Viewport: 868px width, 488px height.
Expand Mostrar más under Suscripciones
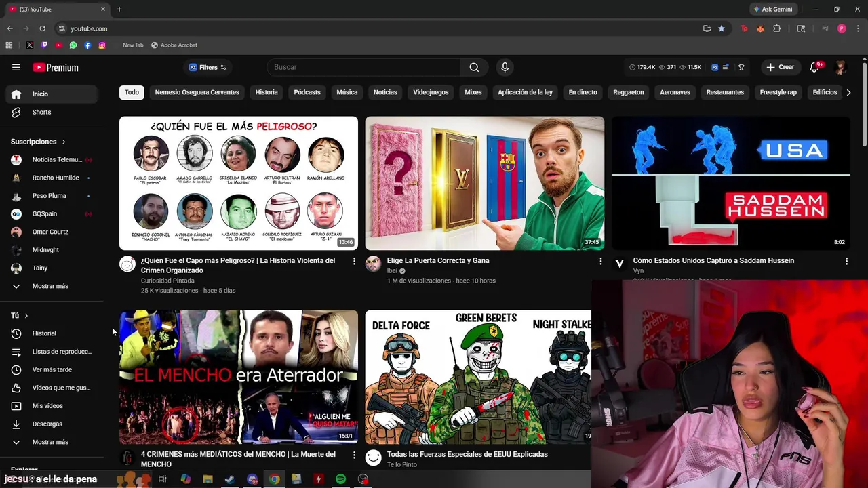52,286
